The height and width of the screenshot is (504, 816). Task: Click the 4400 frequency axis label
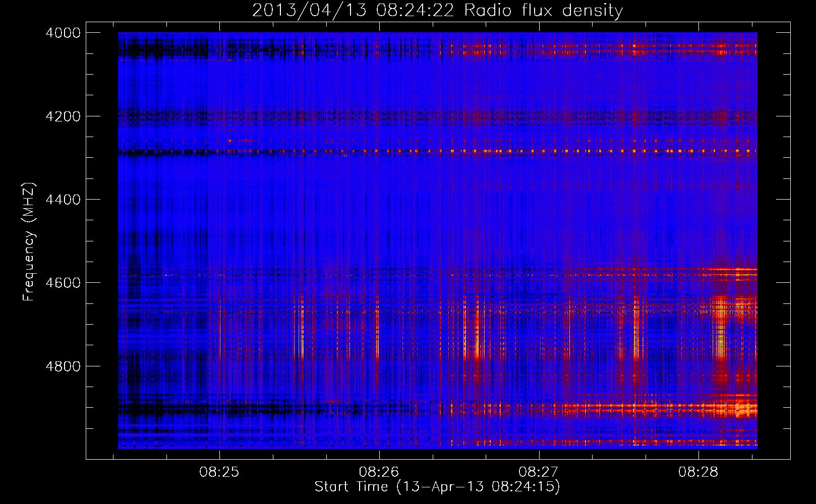[63, 200]
